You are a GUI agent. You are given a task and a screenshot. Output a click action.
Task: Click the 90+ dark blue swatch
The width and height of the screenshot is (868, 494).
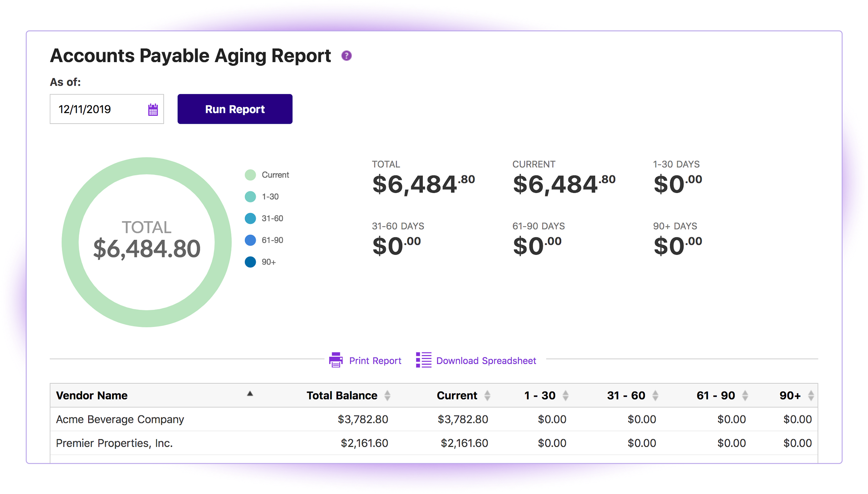point(250,262)
